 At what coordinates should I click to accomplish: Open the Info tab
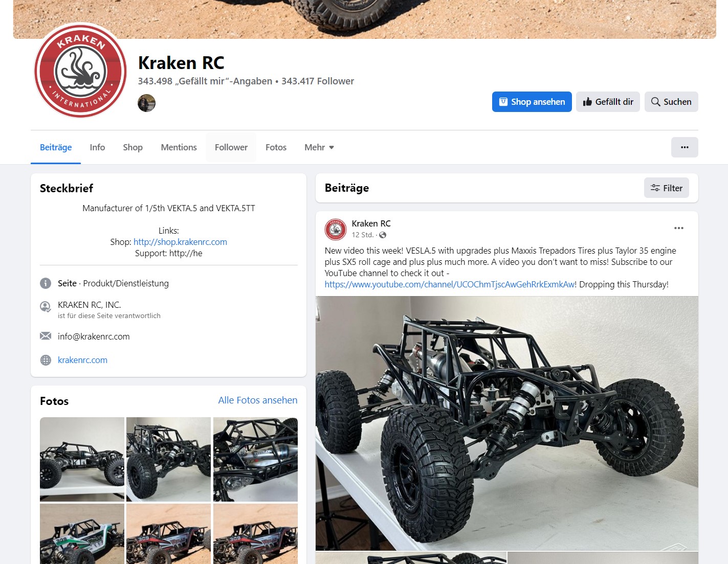click(97, 147)
